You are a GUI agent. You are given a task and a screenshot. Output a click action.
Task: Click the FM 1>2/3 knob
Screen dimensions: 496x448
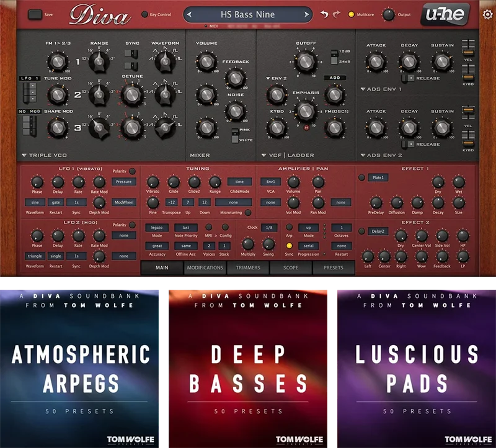58,61
